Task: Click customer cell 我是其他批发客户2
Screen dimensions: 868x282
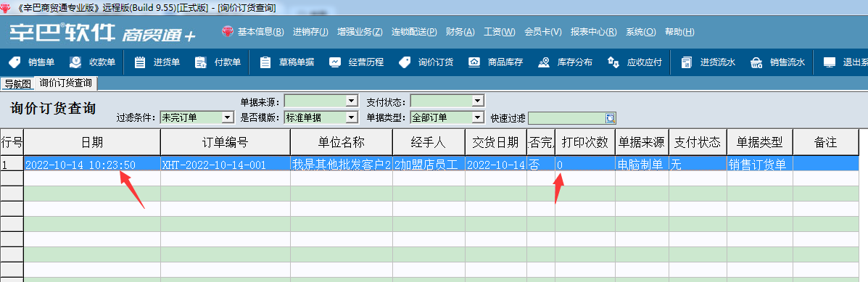Action: pos(342,165)
